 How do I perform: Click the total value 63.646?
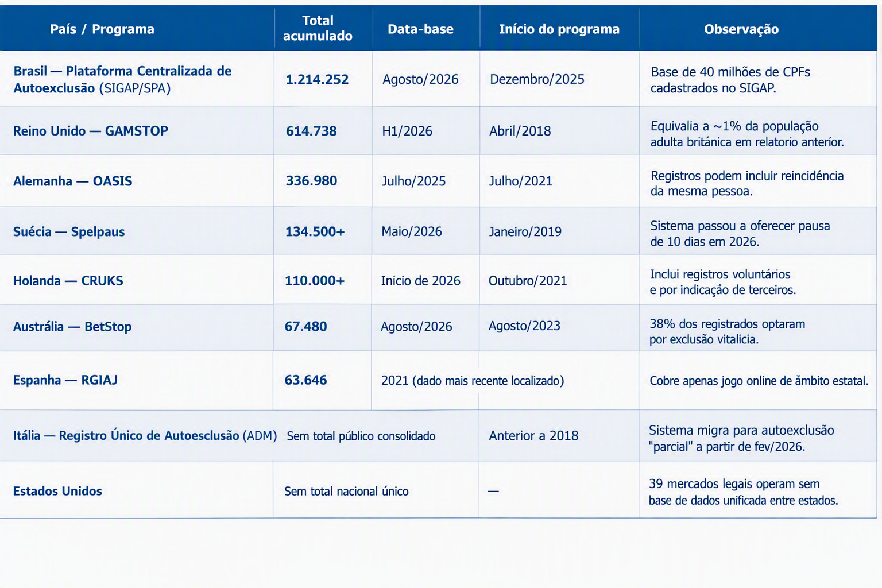pos(305,380)
